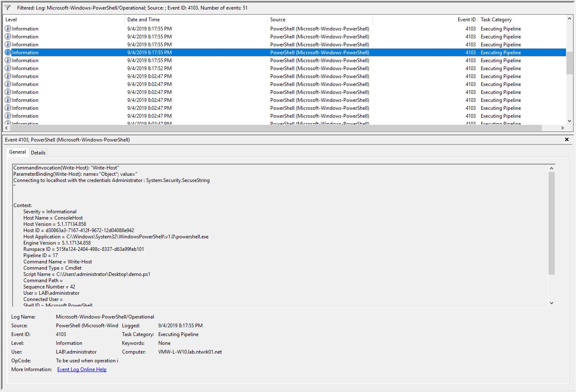Viewport: 576px width, 392px height.
Task: Select the last 9/4/2019 8:02:47 PM fully visible event row
Action: pos(284,116)
